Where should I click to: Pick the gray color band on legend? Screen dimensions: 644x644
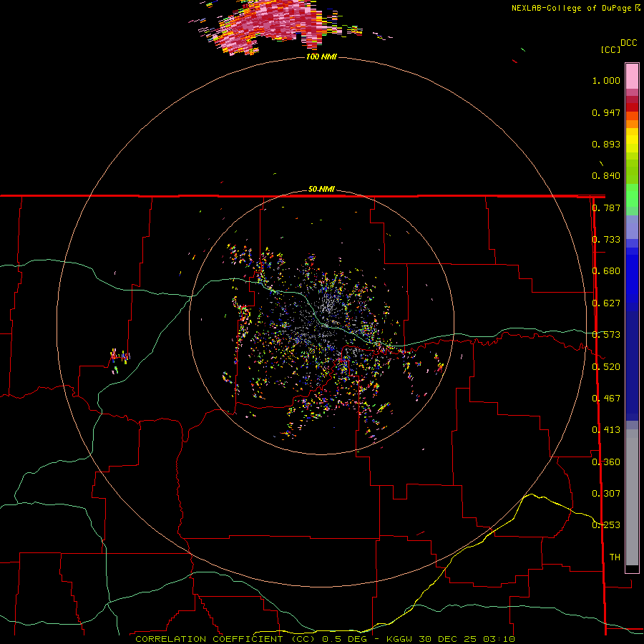[x=632, y=497]
